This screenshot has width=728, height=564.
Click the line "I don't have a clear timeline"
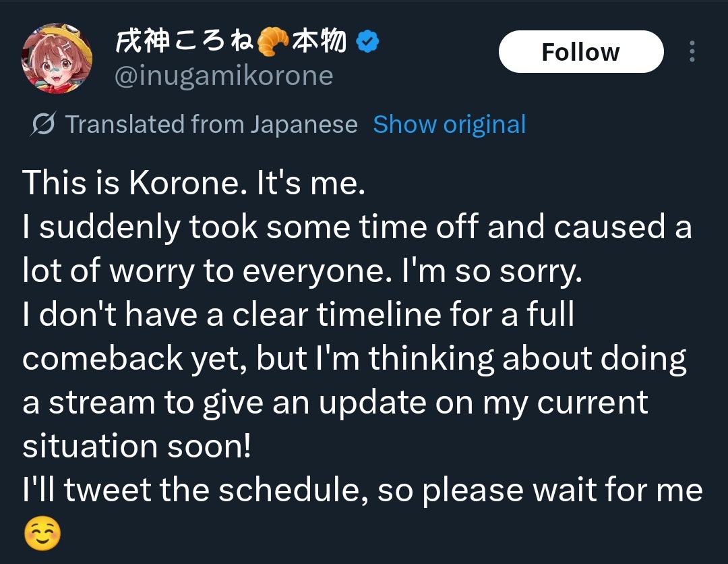point(298,315)
